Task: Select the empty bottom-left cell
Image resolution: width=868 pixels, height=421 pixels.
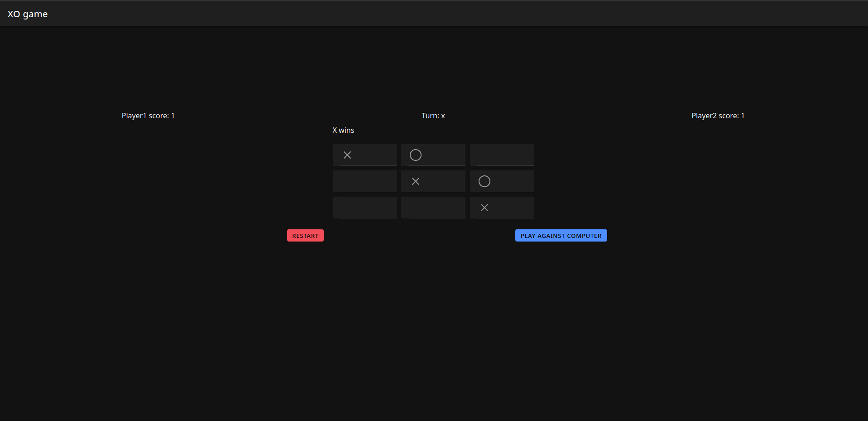Action: coord(364,208)
